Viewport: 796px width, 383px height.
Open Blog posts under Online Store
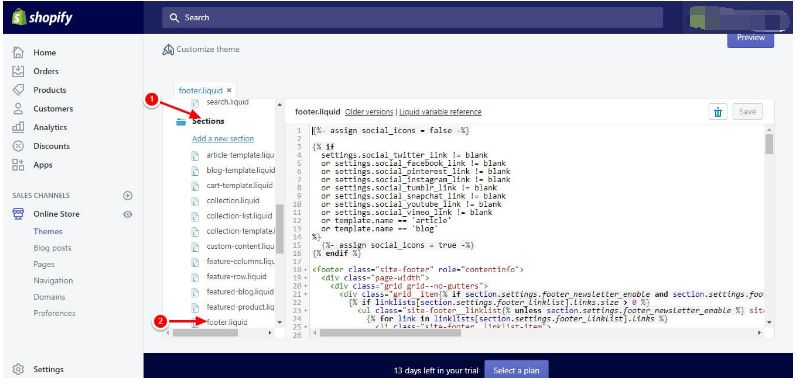52,248
